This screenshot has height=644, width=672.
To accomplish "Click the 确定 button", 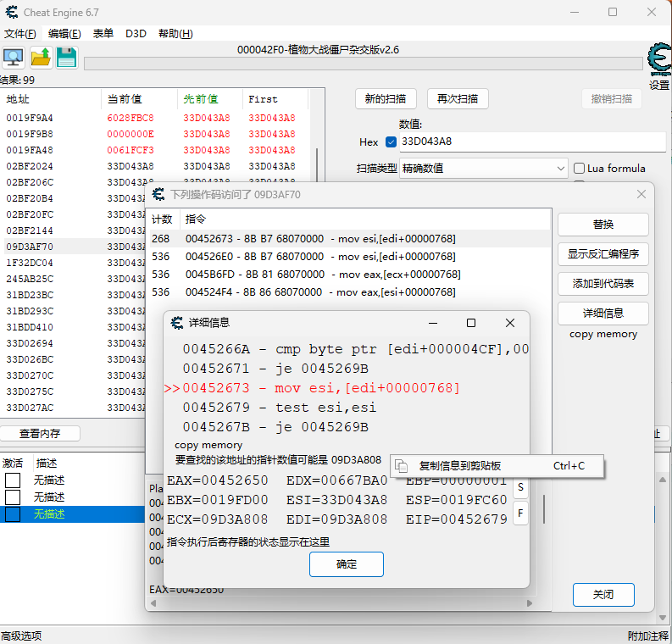I will tap(346, 564).
